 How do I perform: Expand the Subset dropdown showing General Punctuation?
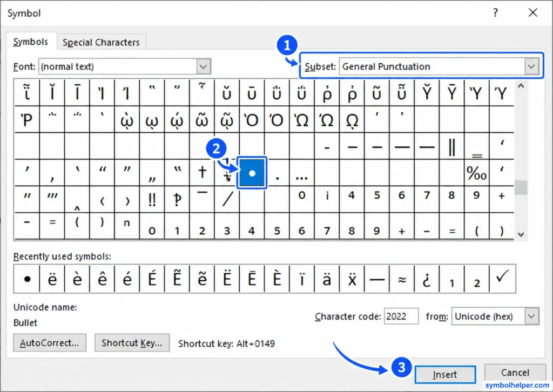pos(532,66)
